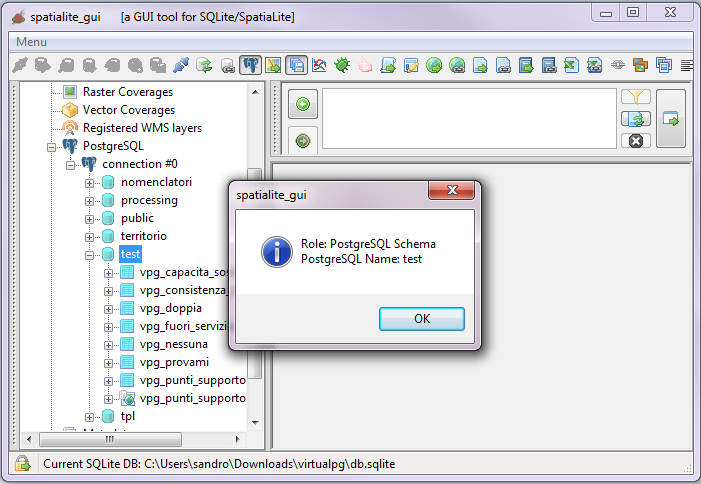Click the Current SQLite DB path text

coord(219,464)
